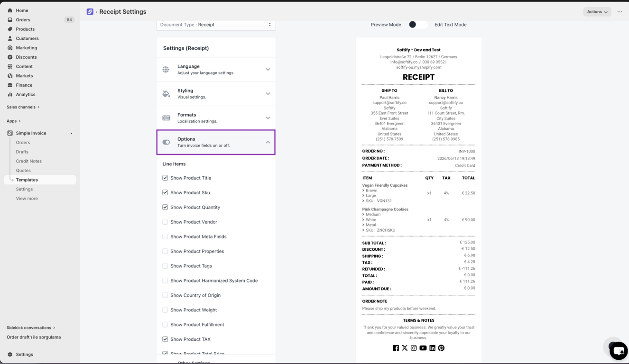Click the Simple Invoice app icon in breadcrumb

coord(90,12)
